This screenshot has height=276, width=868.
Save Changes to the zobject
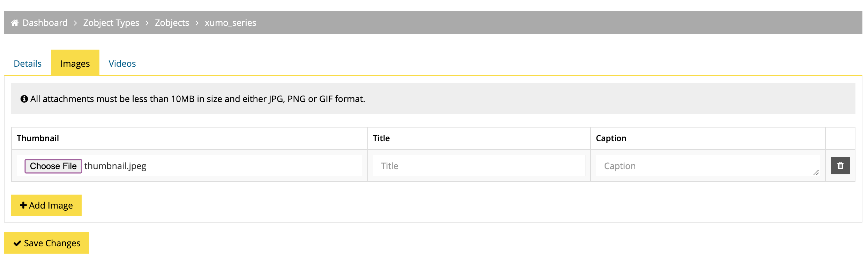click(x=47, y=243)
